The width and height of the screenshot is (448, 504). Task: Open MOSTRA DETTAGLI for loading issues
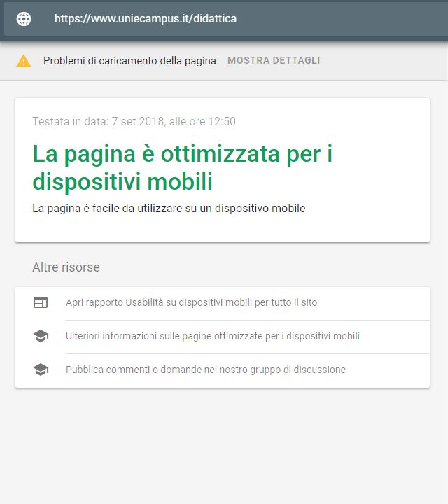click(x=274, y=60)
